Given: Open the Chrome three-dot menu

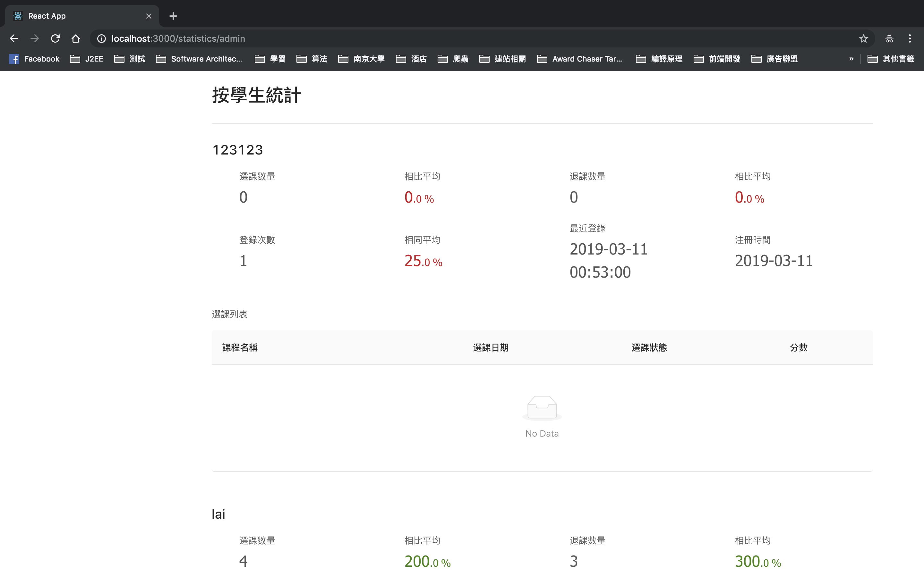Looking at the screenshot, I should (x=910, y=38).
